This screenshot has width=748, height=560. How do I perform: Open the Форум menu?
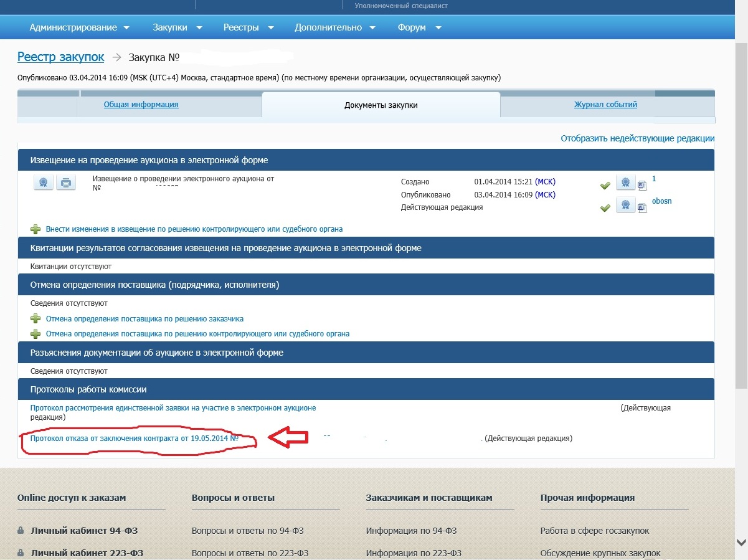click(x=419, y=27)
